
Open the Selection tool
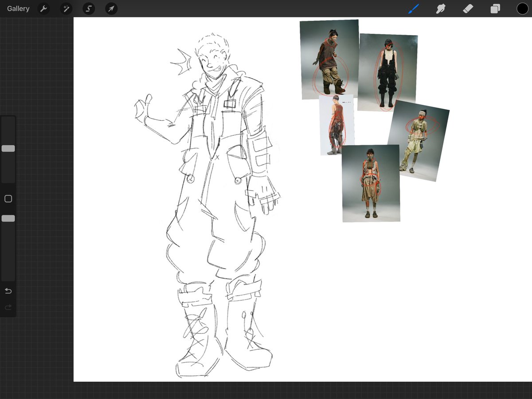pyautogui.click(x=89, y=8)
